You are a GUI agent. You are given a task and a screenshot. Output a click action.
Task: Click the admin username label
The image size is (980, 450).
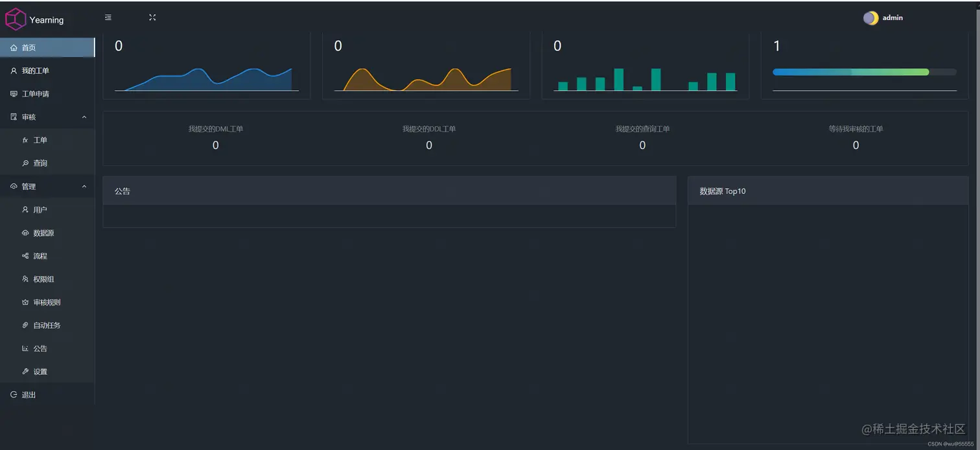tap(892, 18)
